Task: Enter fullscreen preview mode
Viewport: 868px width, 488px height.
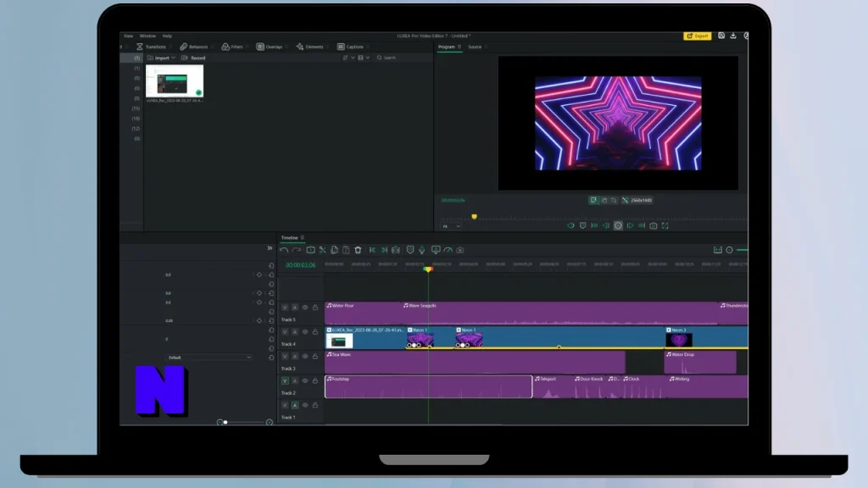Action: point(665,225)
